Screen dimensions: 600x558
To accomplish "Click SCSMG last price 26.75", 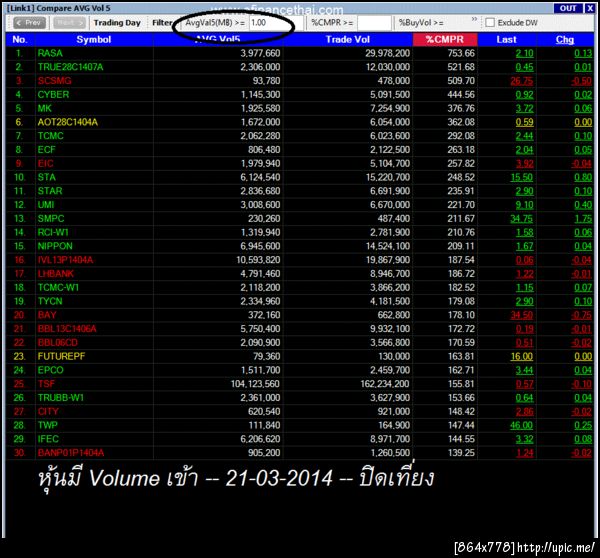I will [522, 81].
